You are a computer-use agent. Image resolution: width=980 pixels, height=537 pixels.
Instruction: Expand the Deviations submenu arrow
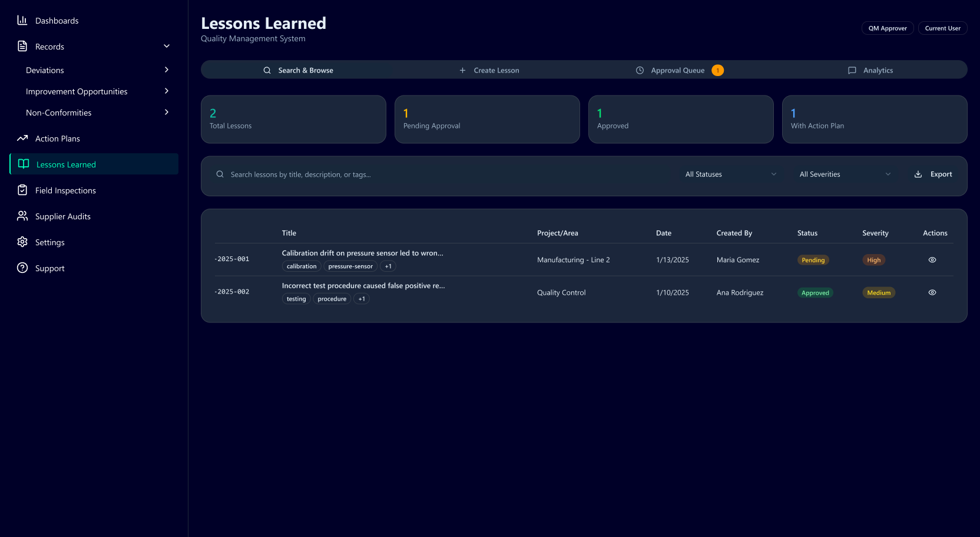167,70
